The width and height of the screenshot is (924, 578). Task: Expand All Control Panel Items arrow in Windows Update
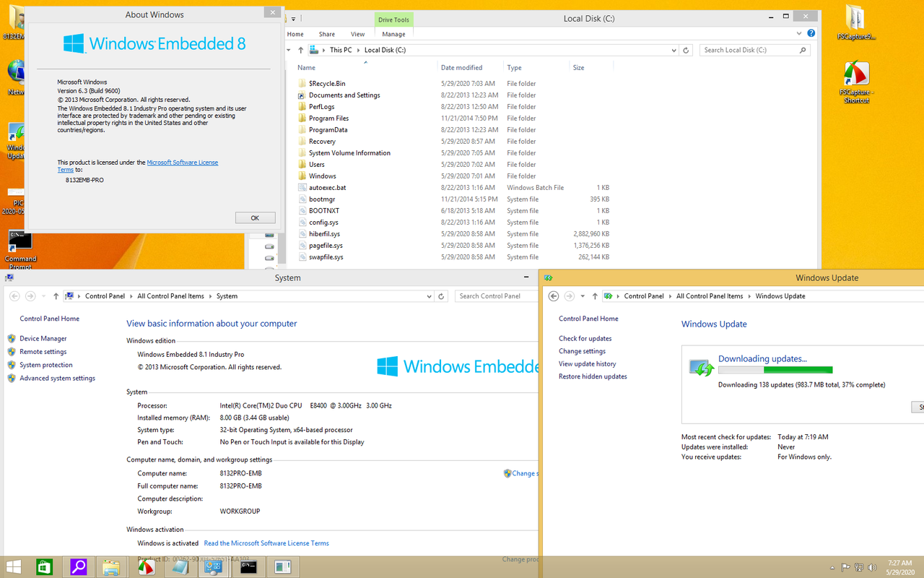coord(749,296)
